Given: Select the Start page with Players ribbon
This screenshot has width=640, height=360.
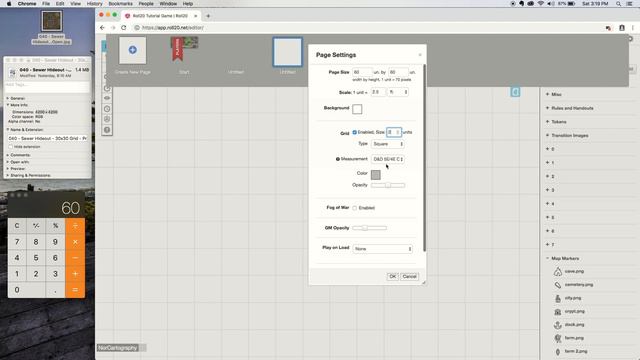Looking at the screenshot, I should pyautogui.click(x=184, y=49).
